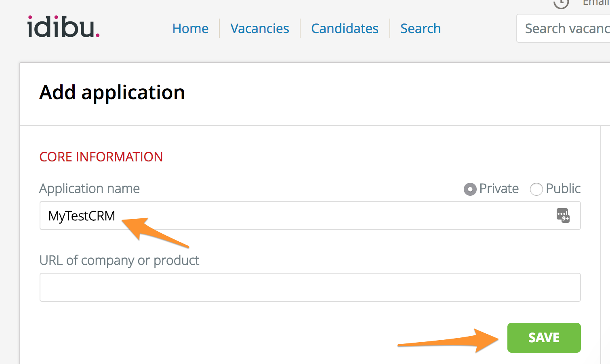Click the clock icon above the search box
This screenshot has width=610, height=364.
(561, 3)
